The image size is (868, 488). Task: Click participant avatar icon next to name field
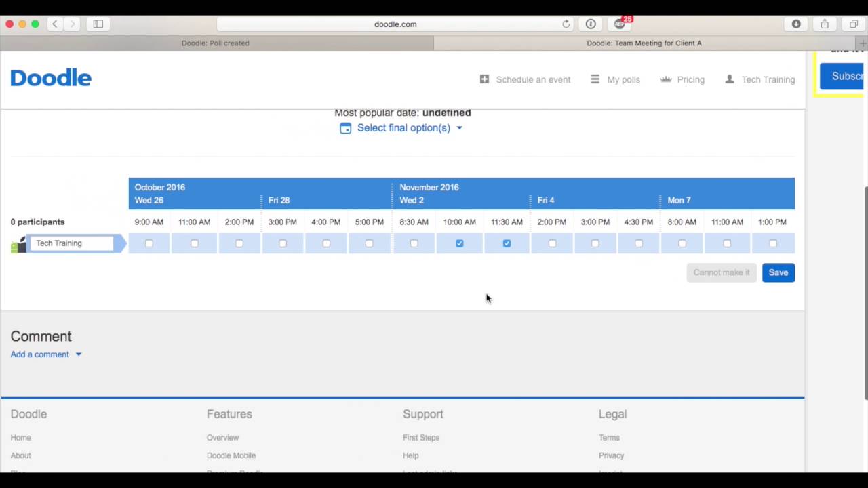click(18, 244)
